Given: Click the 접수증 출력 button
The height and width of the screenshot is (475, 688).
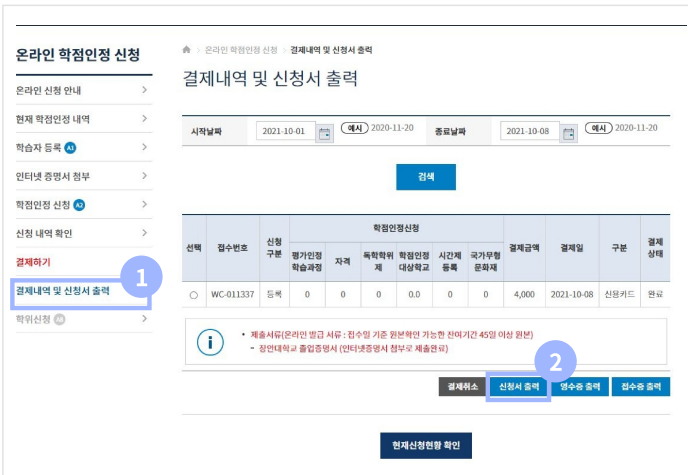Looking at the screenshot, I should [x=641, y=386].
